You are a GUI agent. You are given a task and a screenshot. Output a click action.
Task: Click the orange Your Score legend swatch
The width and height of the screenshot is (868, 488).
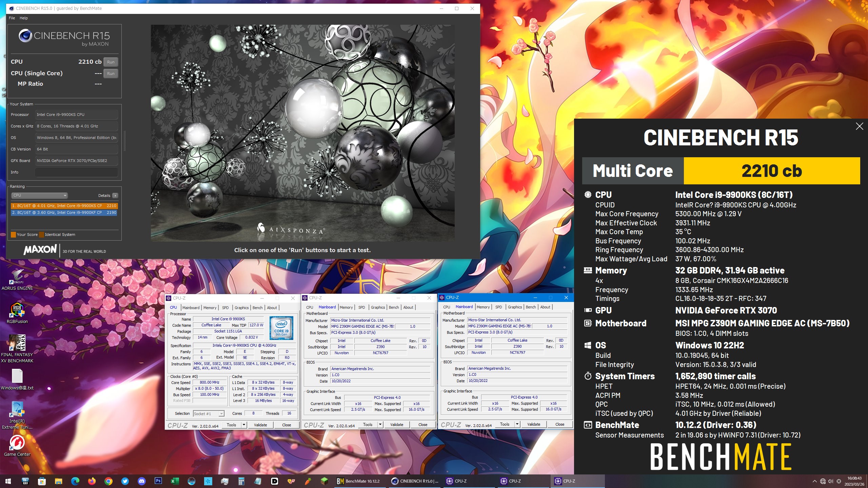click(14, 235)
